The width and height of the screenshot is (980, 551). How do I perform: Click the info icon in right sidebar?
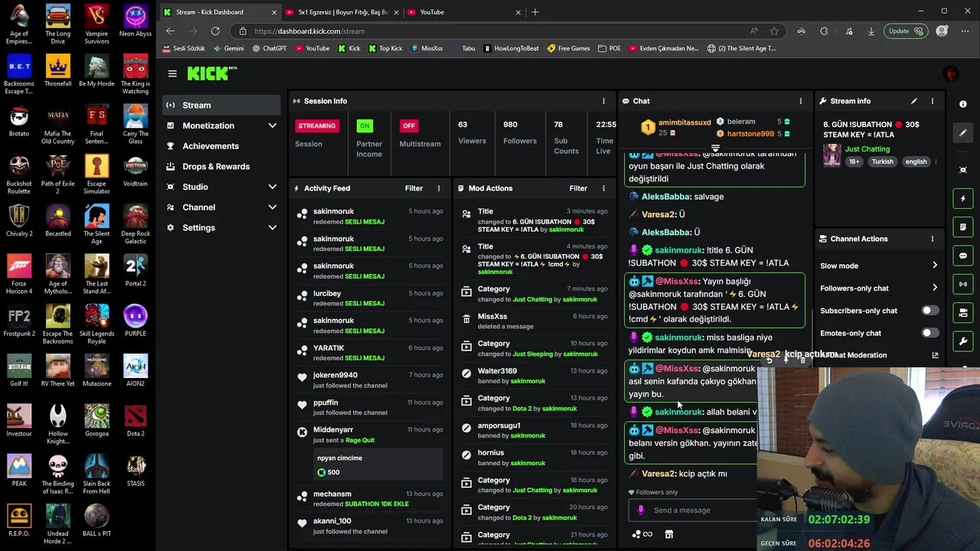963,104
